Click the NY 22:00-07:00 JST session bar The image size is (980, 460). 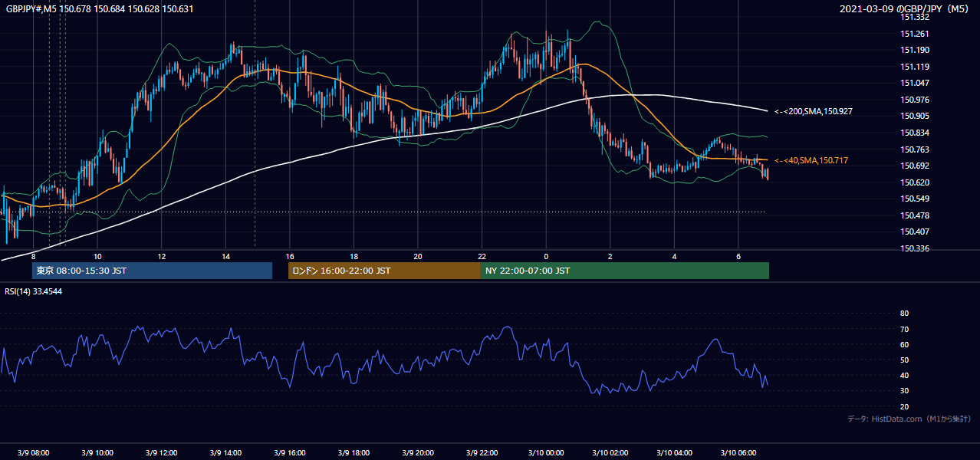click(625, 271)
